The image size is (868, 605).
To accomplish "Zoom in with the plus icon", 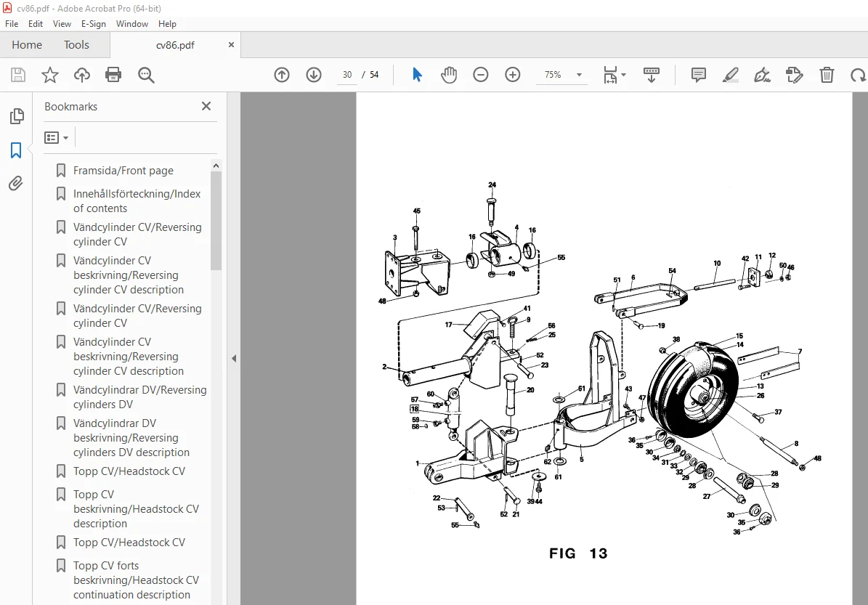I will point(513,75).
